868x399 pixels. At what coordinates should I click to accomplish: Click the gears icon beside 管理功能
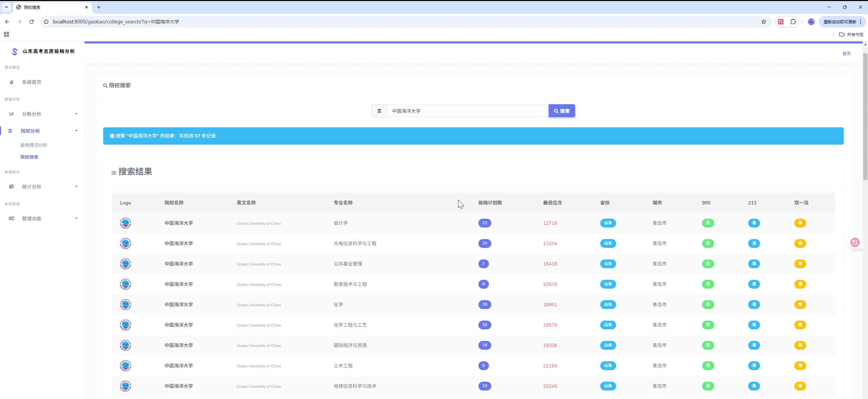pyautogui.click(x=12, y=218)
